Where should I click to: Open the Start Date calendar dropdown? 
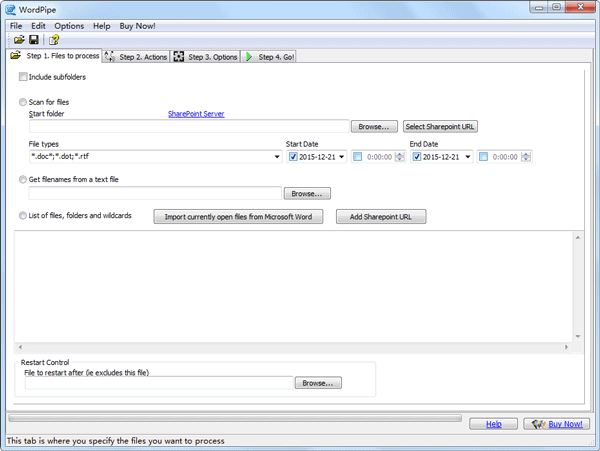pos(341,157)
